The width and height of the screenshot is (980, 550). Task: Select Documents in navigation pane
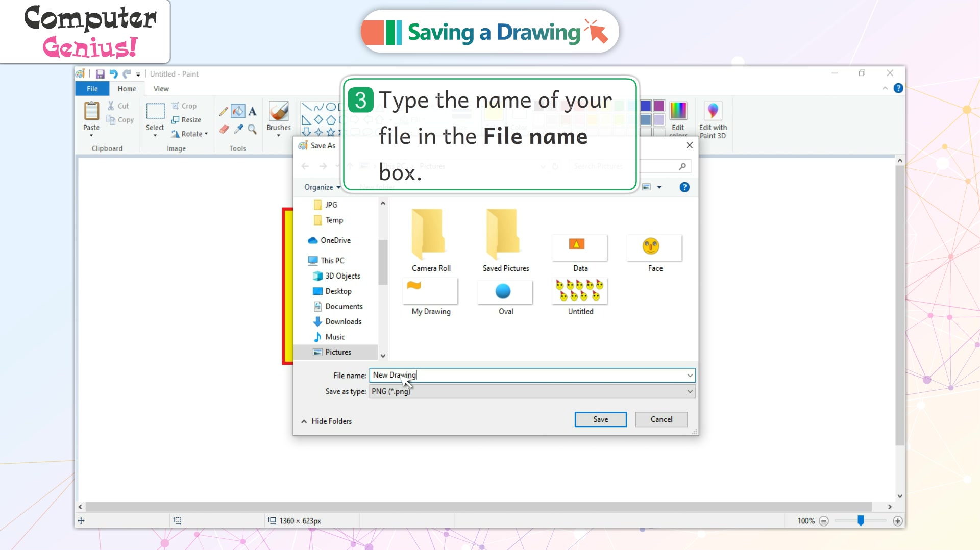(x=338, y=307)
